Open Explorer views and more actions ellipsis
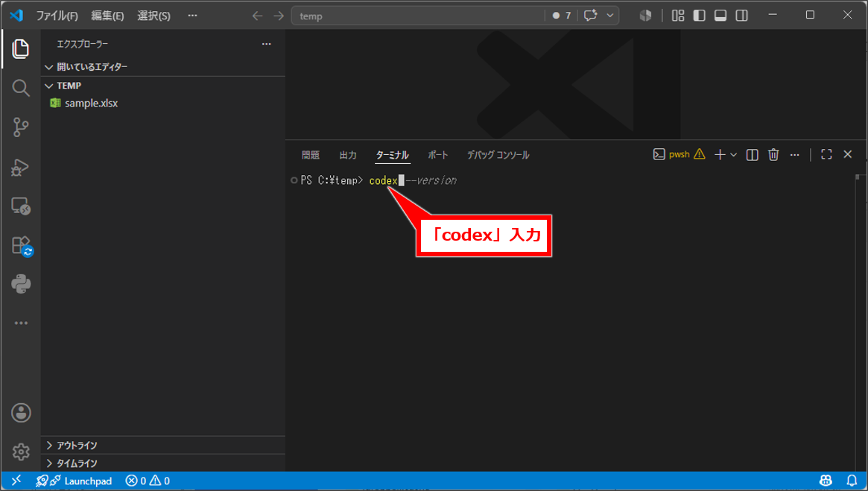The image size is (868, 491). pyautogui.click(x=266, y=44)
